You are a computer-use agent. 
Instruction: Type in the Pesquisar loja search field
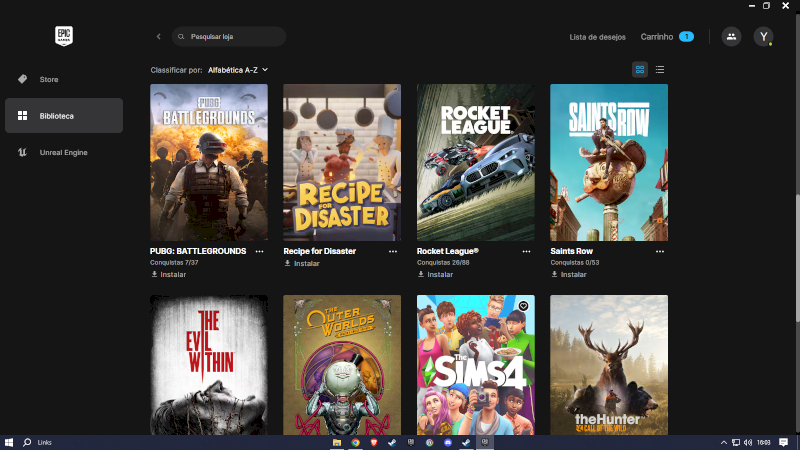[232, 37]
